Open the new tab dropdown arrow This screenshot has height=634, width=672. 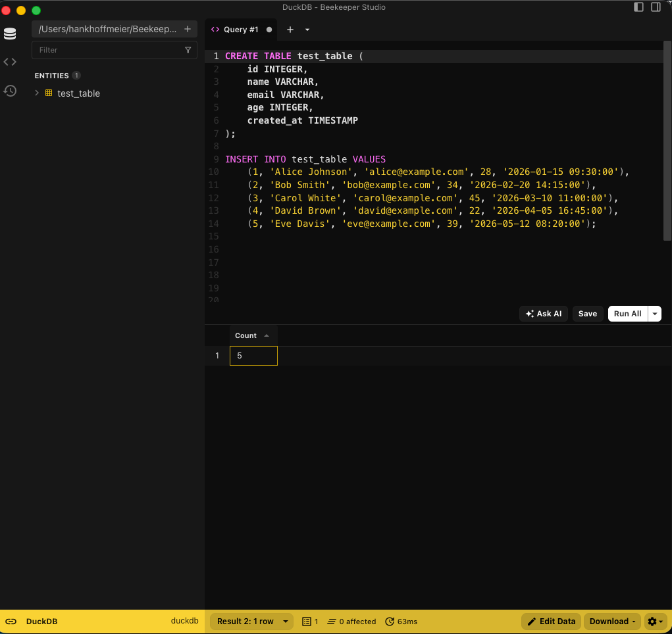307,30
